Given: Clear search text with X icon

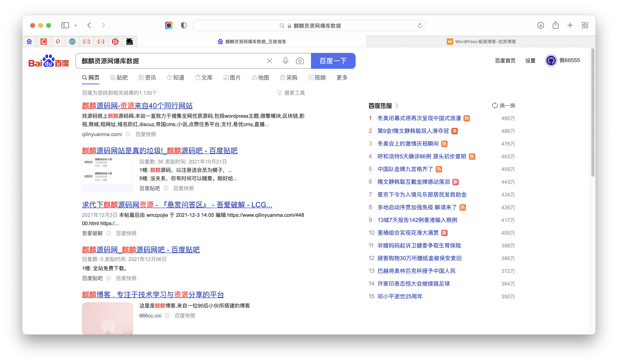Looking at the screenshot, I should pyautogui.click(x=269, y=61).
